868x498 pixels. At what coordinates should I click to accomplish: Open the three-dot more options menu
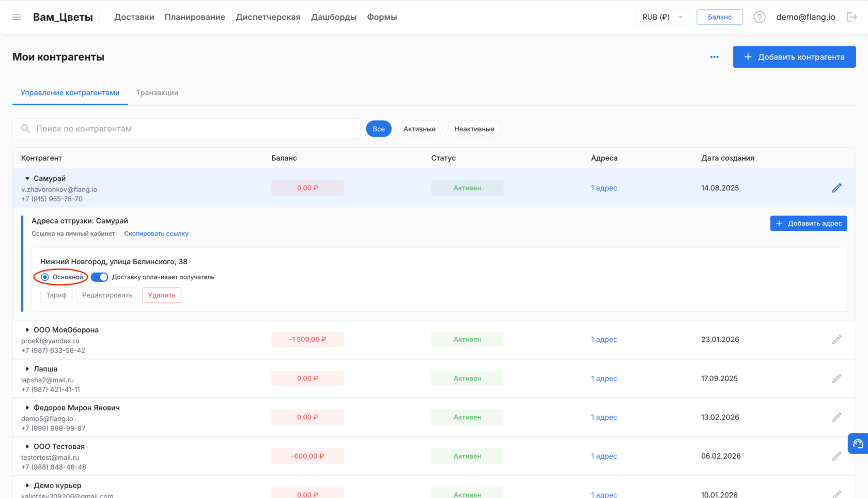click(x=715, y=57)
